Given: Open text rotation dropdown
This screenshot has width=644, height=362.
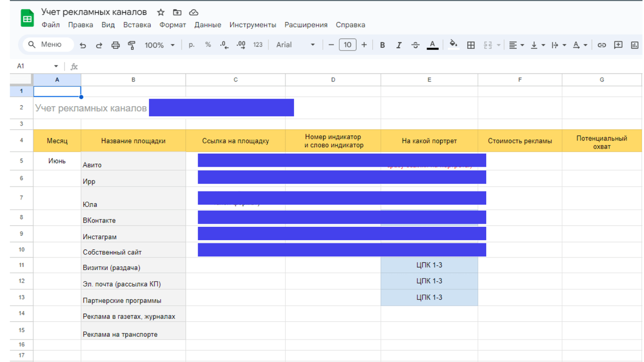Looking at the screenshot, I should [x=580, y=45].
